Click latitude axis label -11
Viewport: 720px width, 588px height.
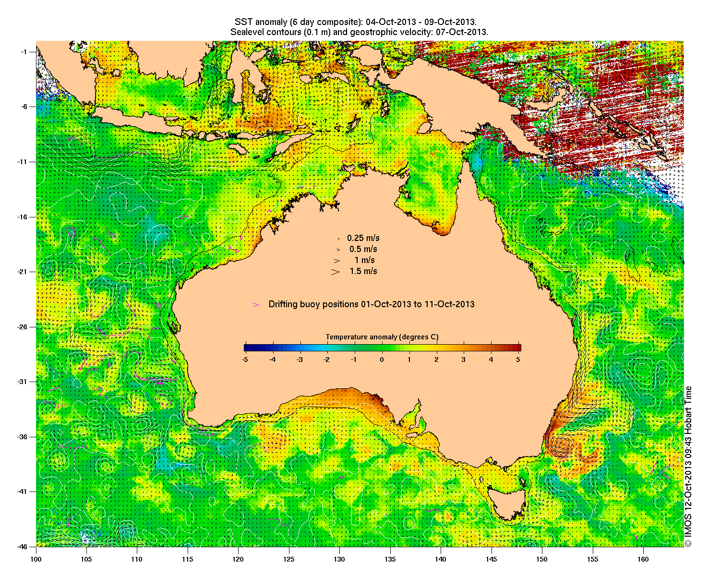23,162
